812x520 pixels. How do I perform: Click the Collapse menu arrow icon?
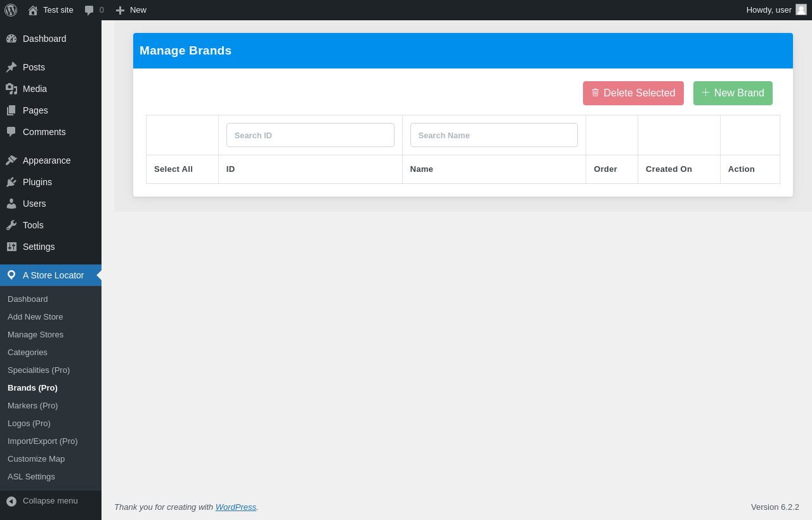point(11,501)
